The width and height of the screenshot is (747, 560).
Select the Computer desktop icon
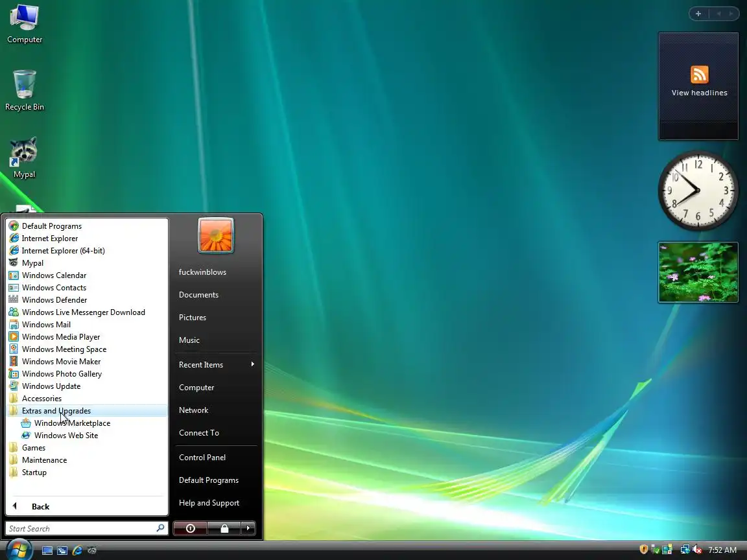tap(25, 24)
